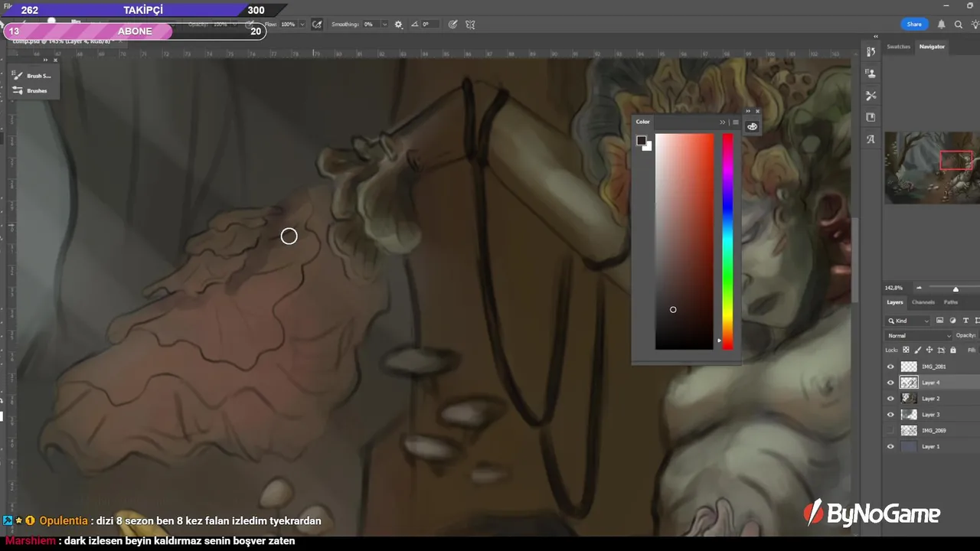Screen dimensions: 980x551
Task: Click the vertical hue slider strip
Action: [x=727, y=242]
